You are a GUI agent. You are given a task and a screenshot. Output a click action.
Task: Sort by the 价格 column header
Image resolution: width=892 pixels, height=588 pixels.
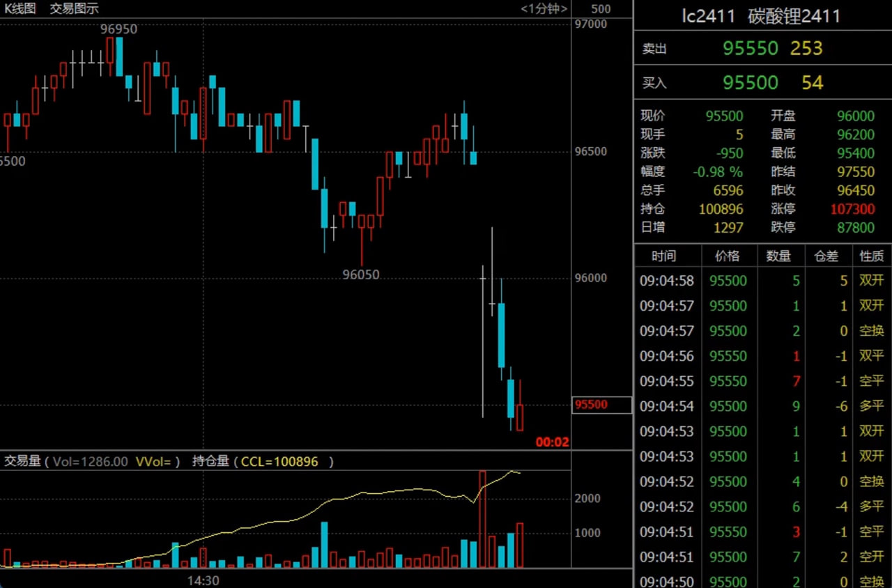point(727,256)
